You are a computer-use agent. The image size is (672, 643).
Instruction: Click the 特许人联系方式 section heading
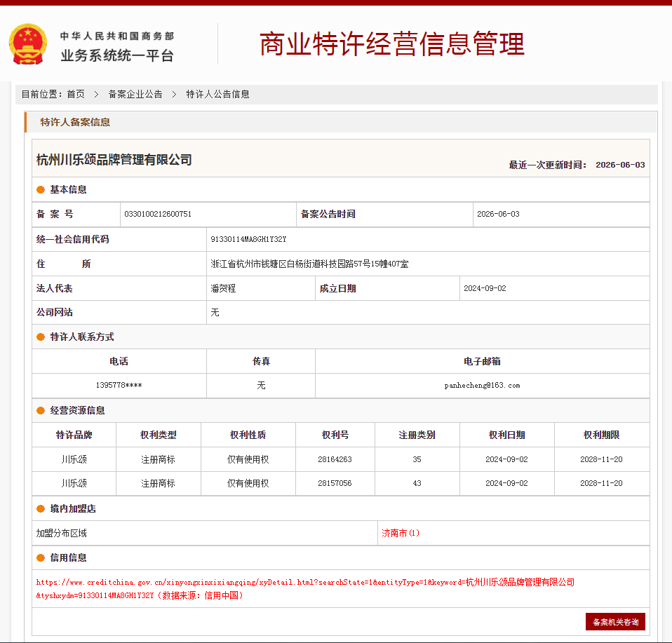pyautogui.click(x=82, y=337)
